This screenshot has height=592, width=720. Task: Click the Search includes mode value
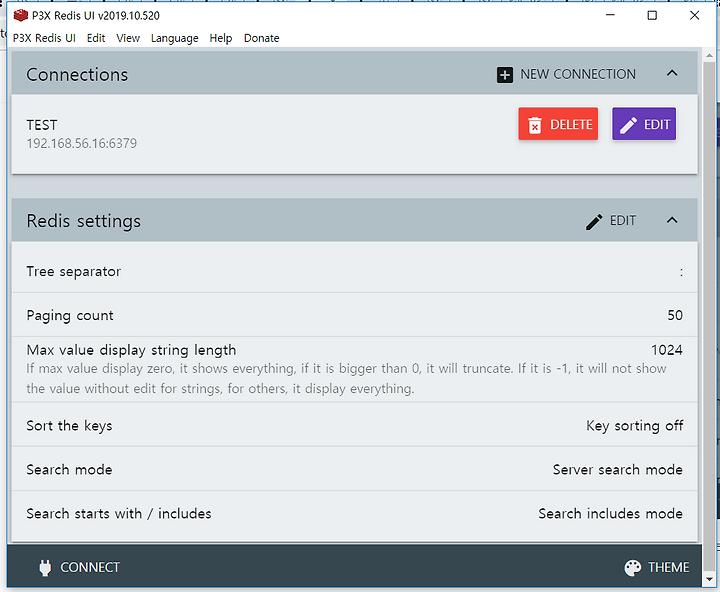610,513
